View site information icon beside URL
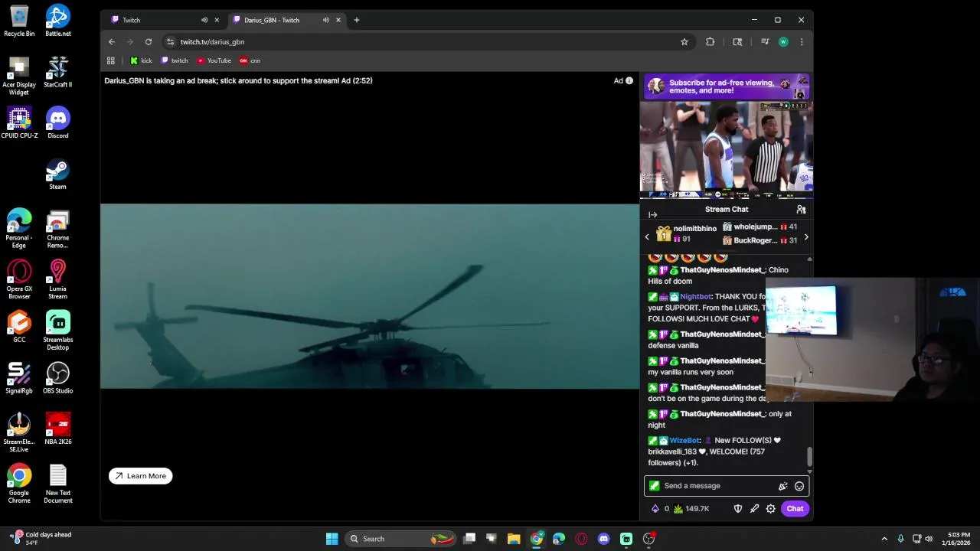The height and width of the screenshot is (551, 980). tap(170, 42)
